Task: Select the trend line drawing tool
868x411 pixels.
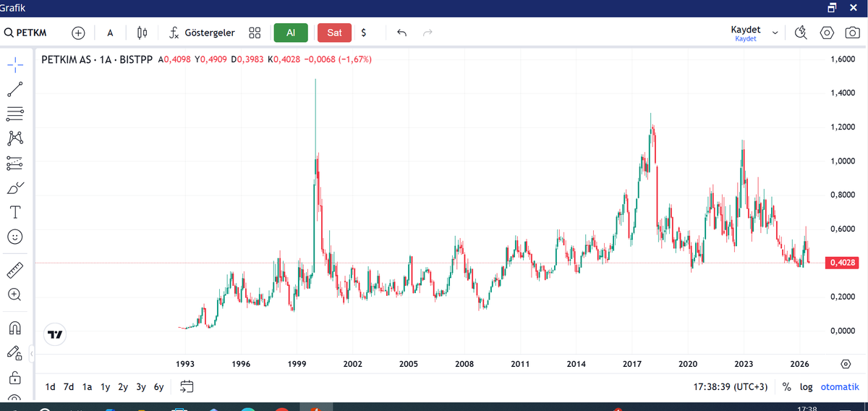Action: click(15, 90)
